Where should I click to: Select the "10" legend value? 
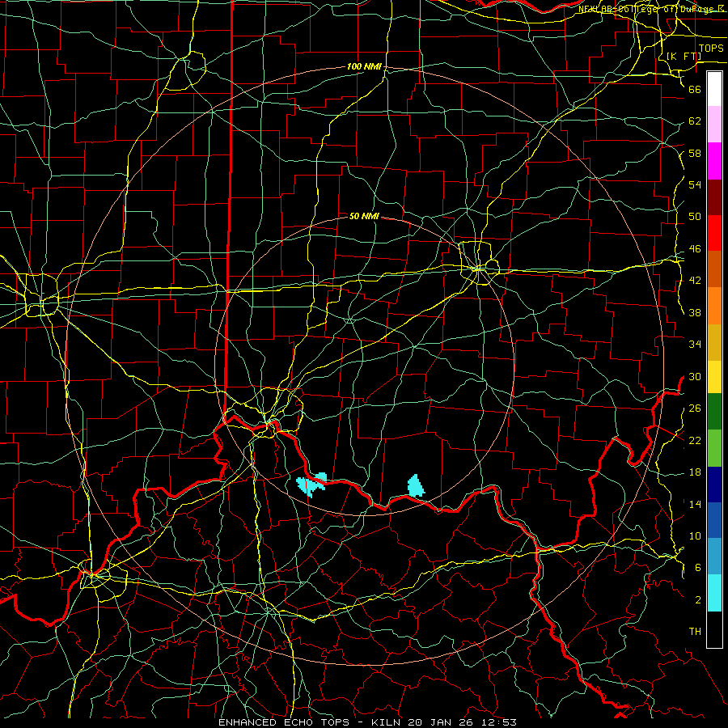point(695,536)
